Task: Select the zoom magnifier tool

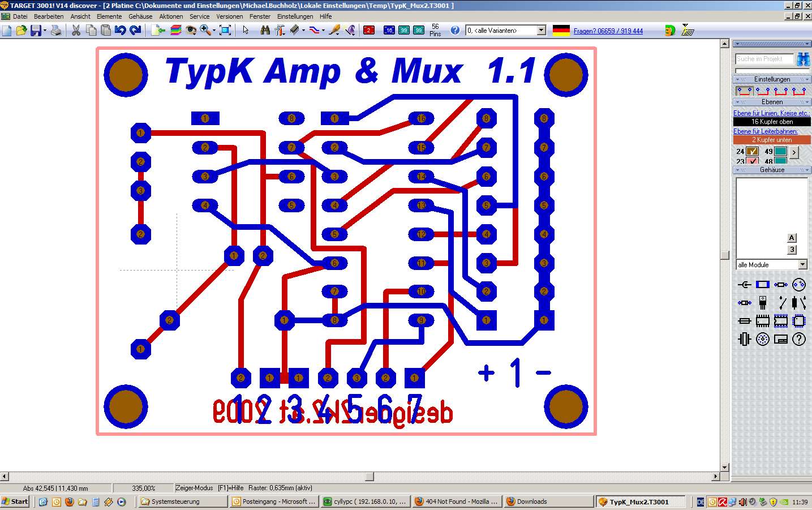Action: pyautogui.click(x=205, y=31)
